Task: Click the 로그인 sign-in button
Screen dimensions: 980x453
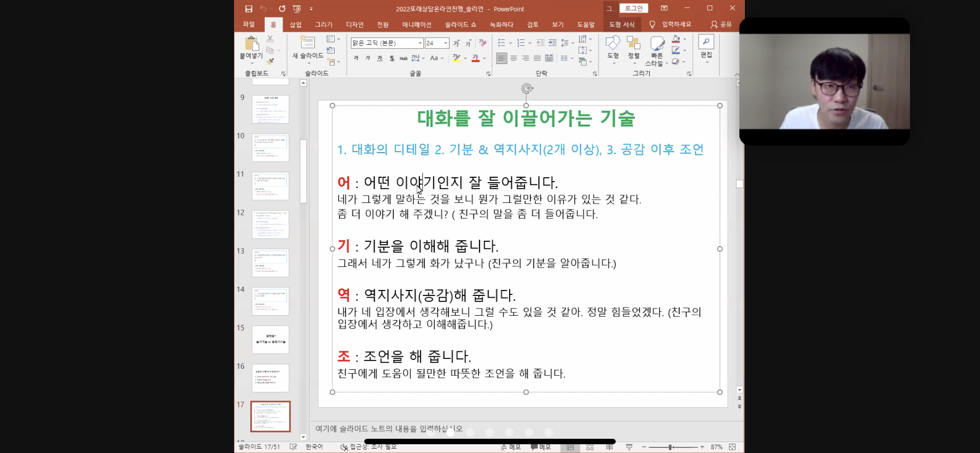Action: 634,8
